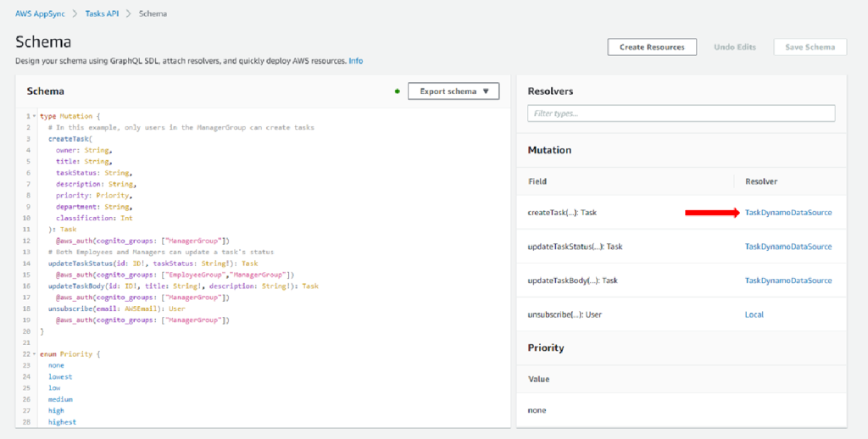
Task: Click the Resolver column header
Action: pyautogui.click(x=761, y=181)
